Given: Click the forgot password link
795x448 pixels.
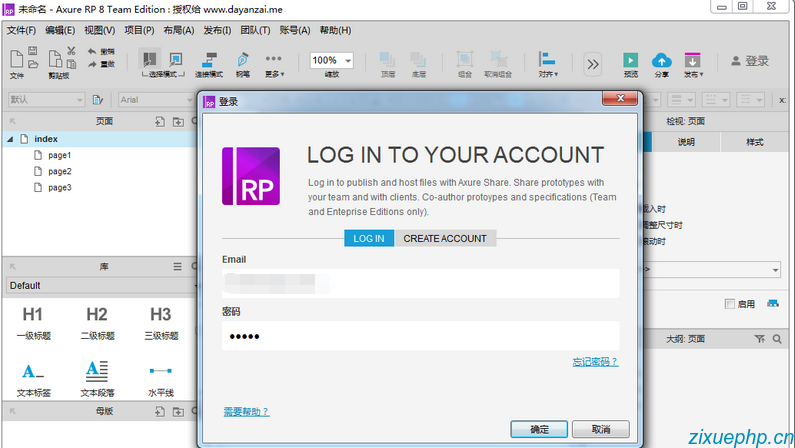Looking at the screenshot, I should 595,362.
